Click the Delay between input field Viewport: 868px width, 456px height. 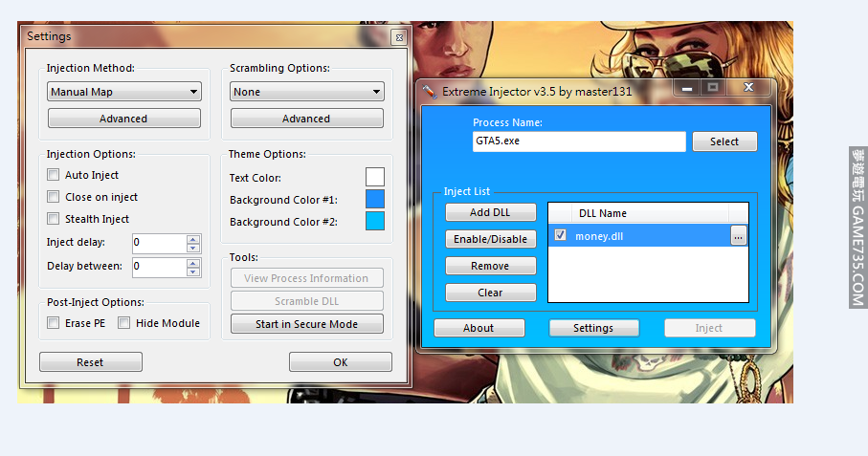[159, 267]
